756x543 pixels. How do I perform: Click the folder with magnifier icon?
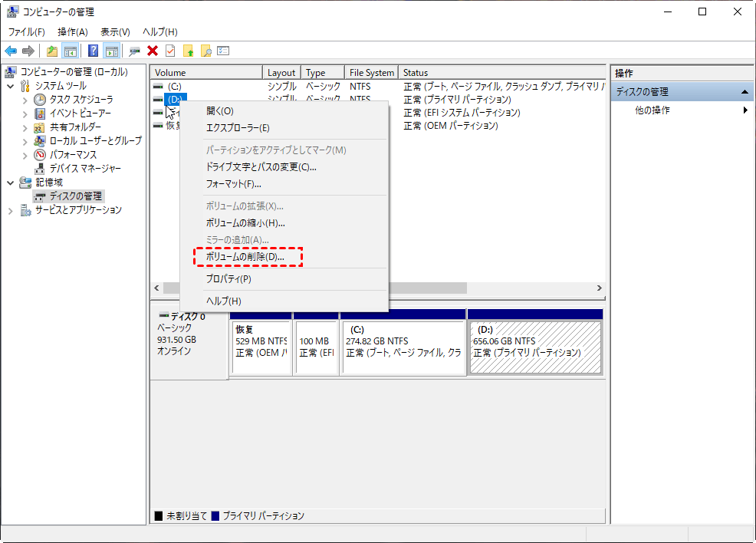206,51
